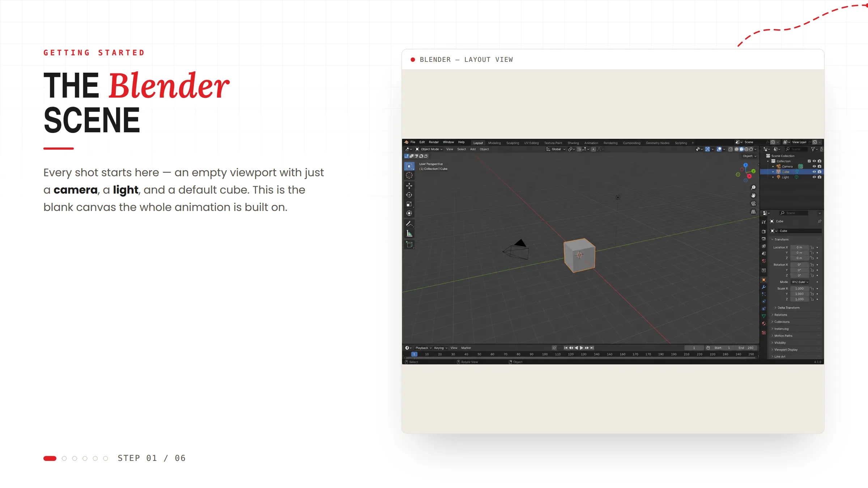Open the Object properties orange square tab

pos(764,280)
